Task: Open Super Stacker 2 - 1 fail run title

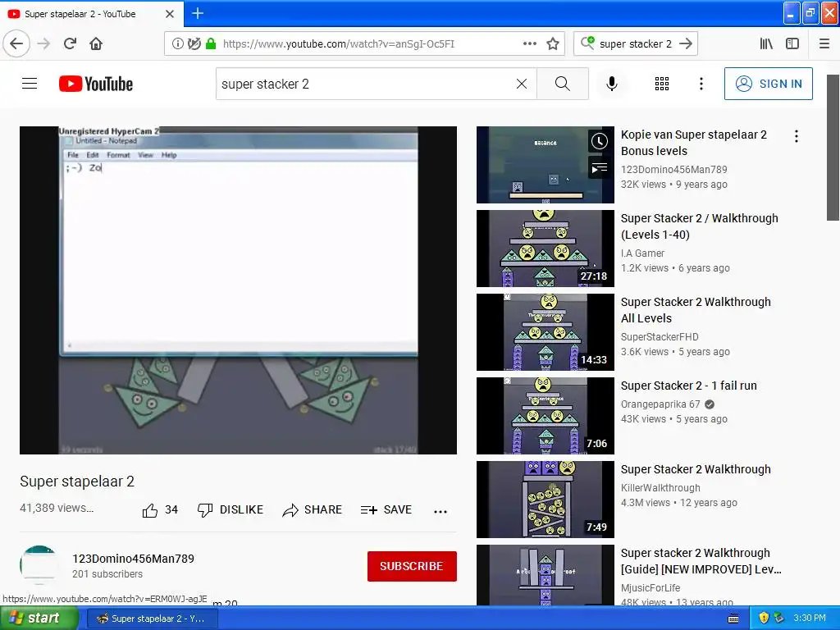Action: click(x=689, y=386)
